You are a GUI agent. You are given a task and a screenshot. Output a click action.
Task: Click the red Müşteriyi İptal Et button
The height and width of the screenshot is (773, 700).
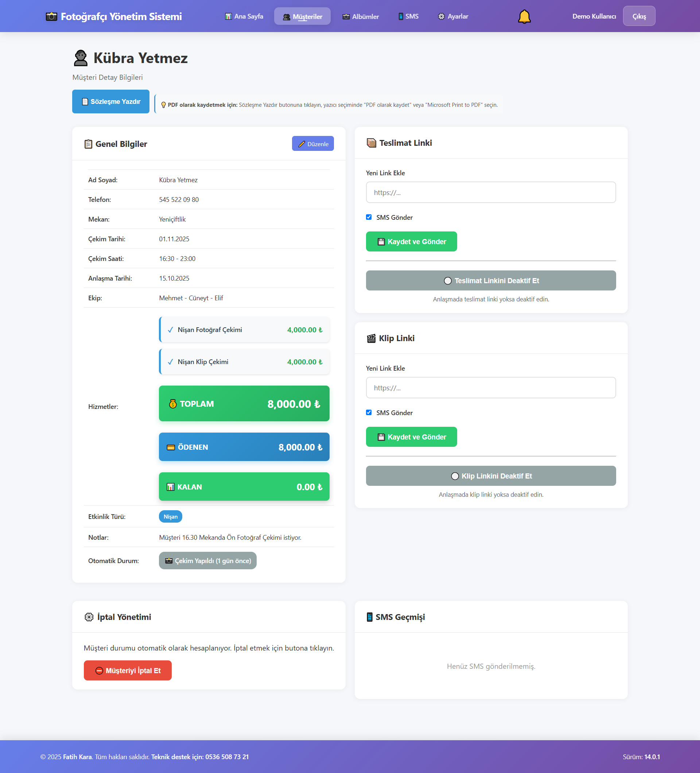(x=128, y=670)
